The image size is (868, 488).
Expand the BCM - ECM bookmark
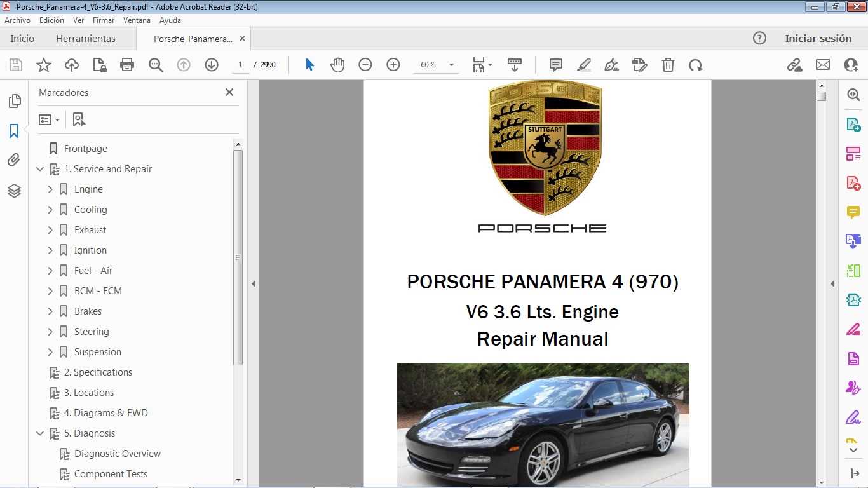tap(50, 291)
